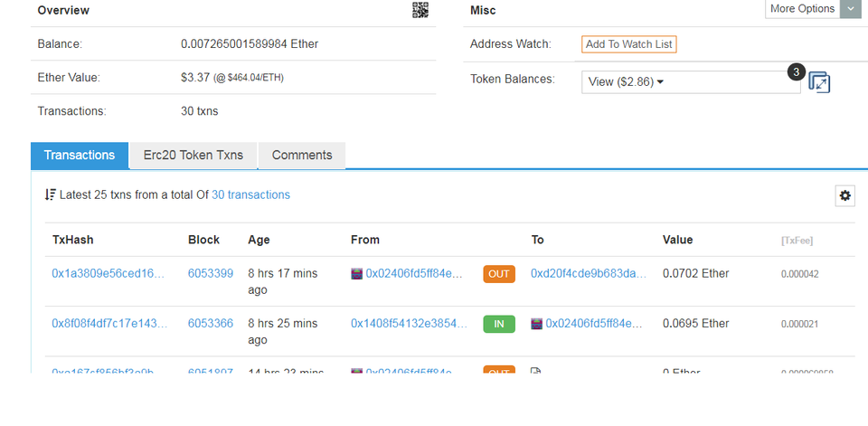Viewport: 868px width, 426px height.
Task: Switch to the Erc20 Token Txns tab
Action: (193, 155)
